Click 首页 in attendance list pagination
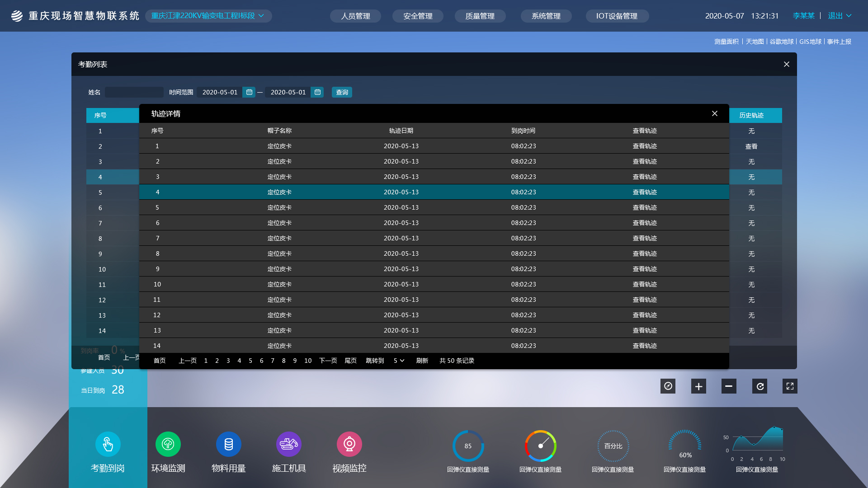The image size is (868, 488). click(x=104, y=357)
